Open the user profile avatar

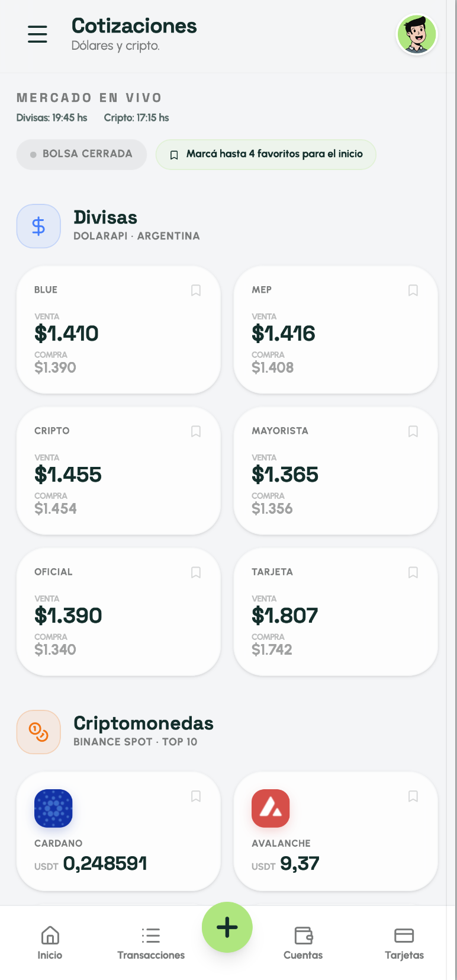tap(417, 34)
